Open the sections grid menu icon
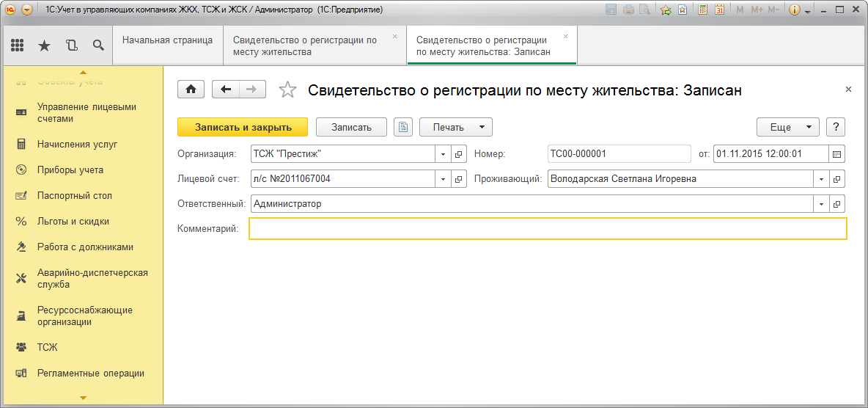The image size is (868, 408). coord(18,45)
